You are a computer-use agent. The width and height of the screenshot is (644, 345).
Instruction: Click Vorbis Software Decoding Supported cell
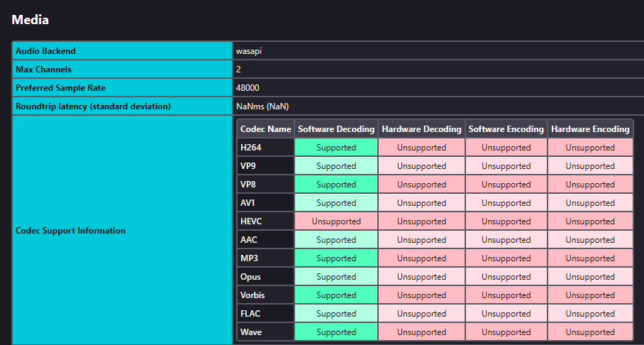click(x=336, y=295)
